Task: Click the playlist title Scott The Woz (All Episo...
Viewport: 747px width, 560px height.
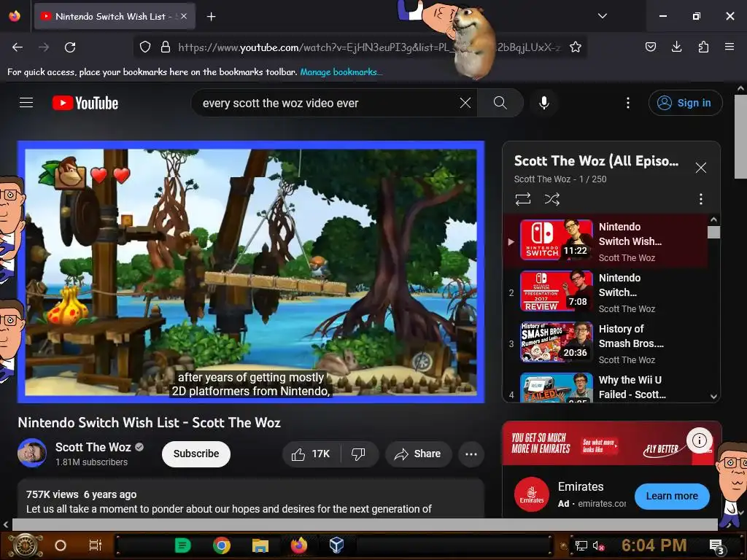Action: coord(597,161)
